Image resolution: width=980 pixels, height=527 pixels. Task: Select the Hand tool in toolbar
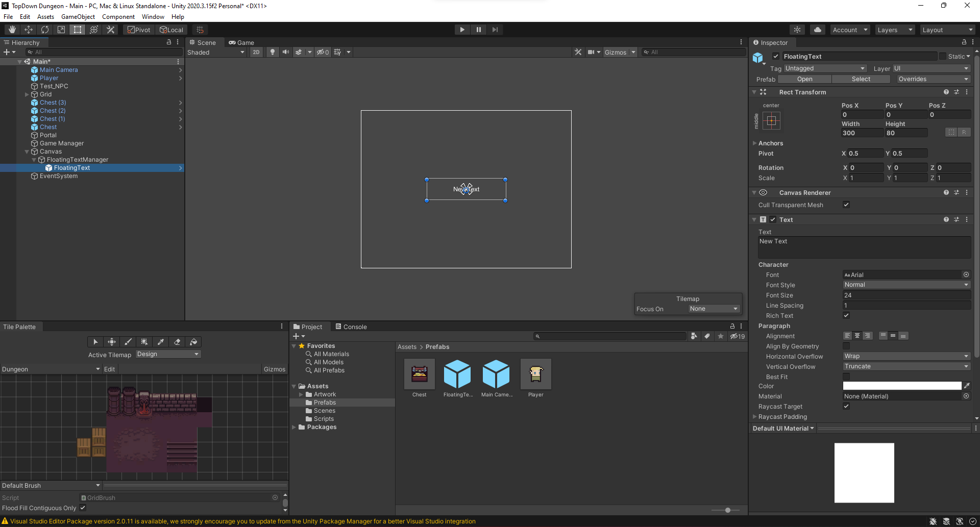(x=12, y=30)
